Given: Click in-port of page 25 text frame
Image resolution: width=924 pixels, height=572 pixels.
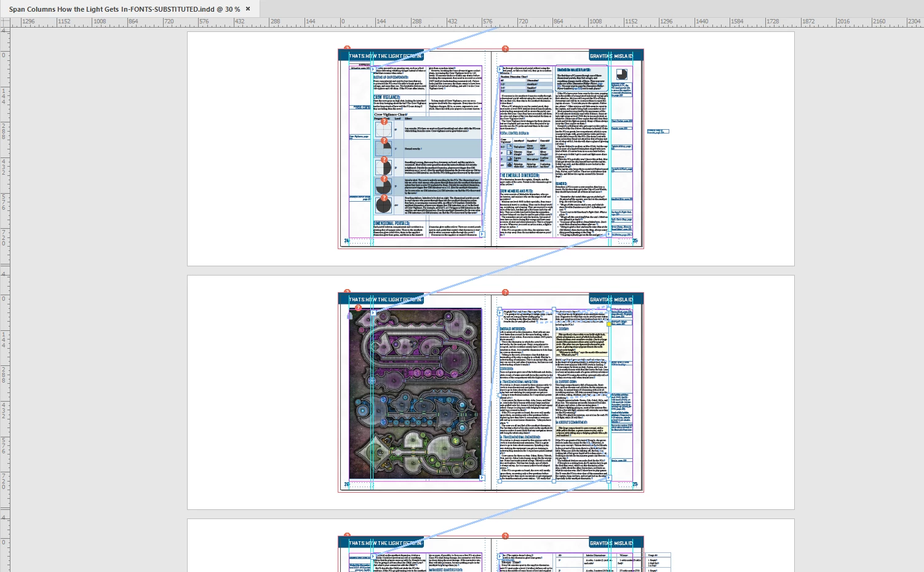Looking at the screenshot, I should pyautogui.click(x=500, y=69).
